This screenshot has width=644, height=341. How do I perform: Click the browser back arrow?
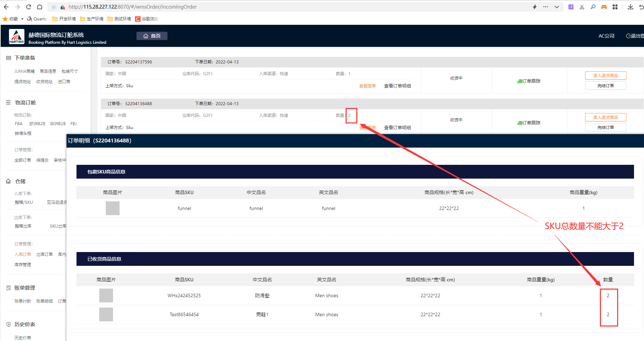(x=6, y=7)
